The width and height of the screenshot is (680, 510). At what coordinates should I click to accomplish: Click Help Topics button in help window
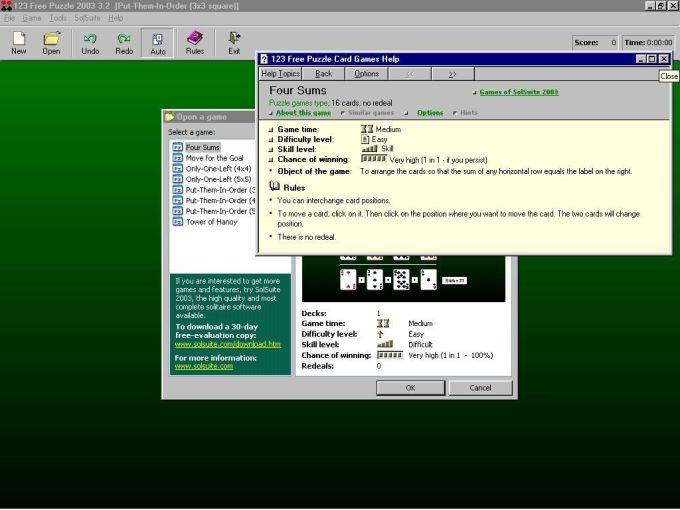[280, 74]
